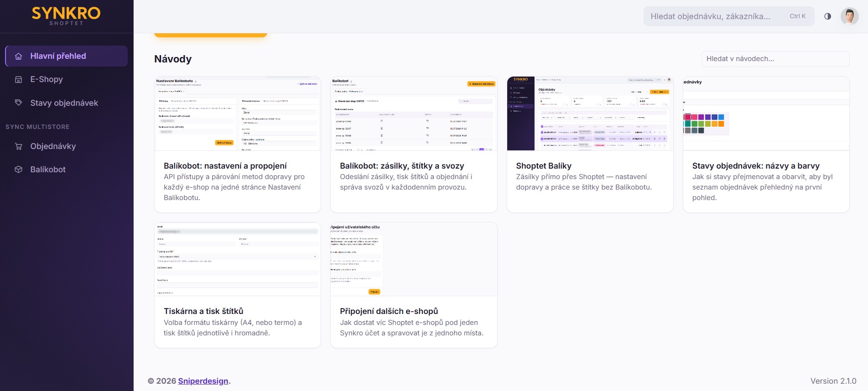Open the user avatar profile menu
This screenshot has width=868, height=391.
(849, 16)
